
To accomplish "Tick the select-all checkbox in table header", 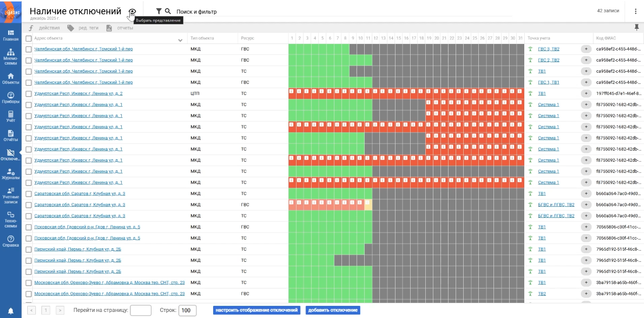I will (x=29, y=38).
